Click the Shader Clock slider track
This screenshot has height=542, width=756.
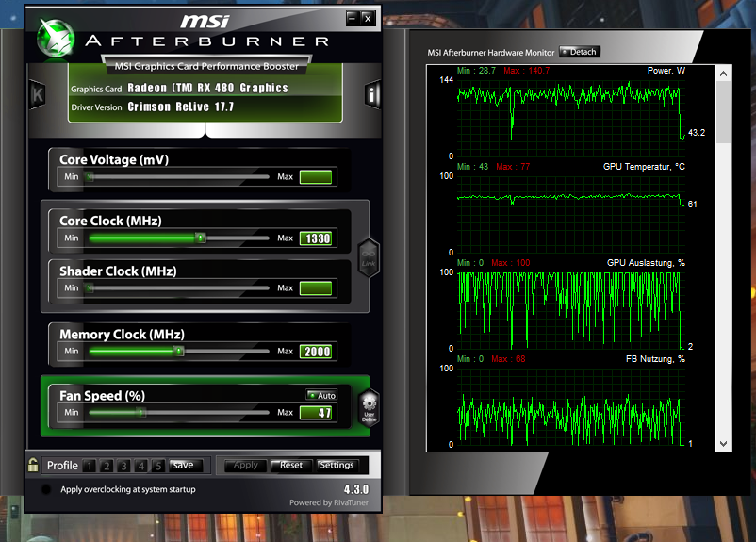[177, 287]
